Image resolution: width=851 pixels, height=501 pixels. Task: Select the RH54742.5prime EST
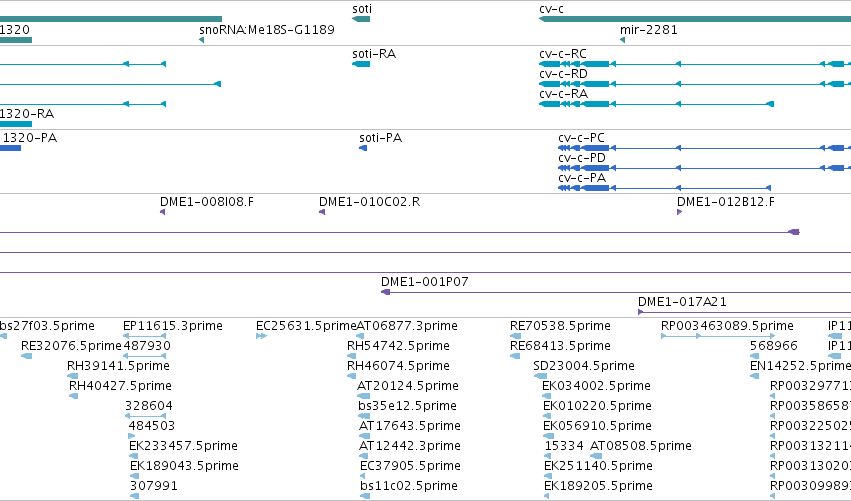pyautogui.click(x=398, y=346)
